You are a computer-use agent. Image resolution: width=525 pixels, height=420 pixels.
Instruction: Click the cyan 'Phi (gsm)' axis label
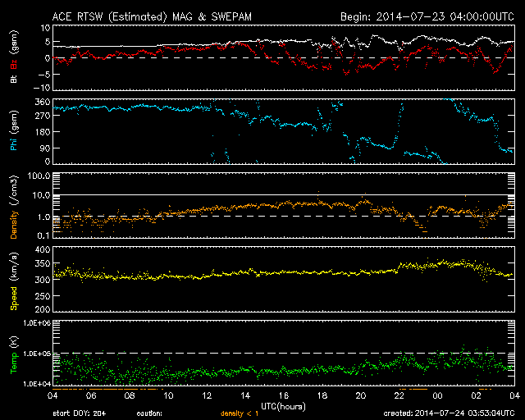(14, 130)
